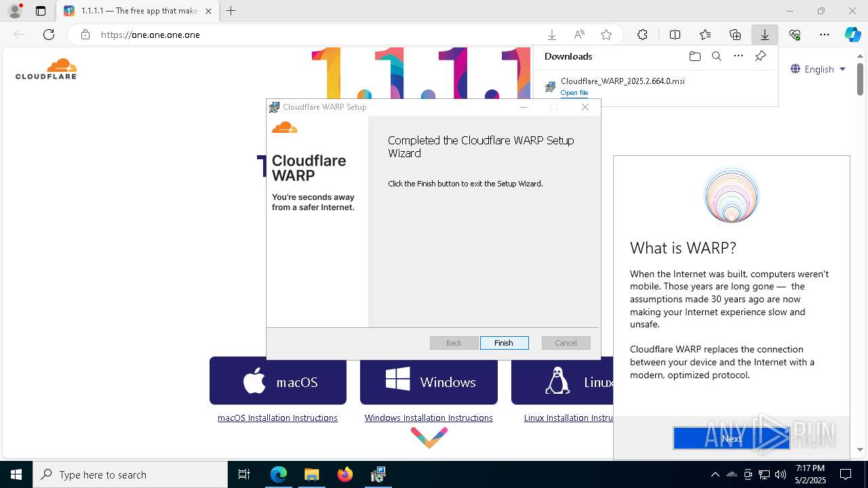Pin the Downloads panel
868x488 pixels.
click(760, 56)
